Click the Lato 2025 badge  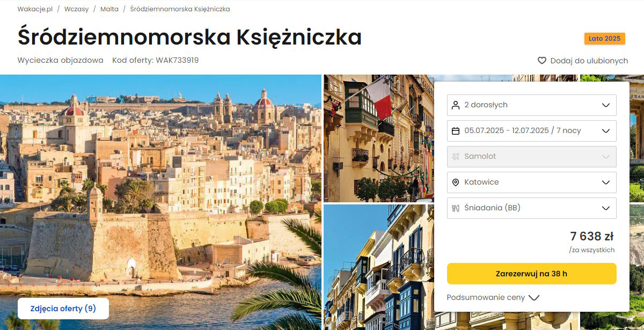tap(604, 39)
